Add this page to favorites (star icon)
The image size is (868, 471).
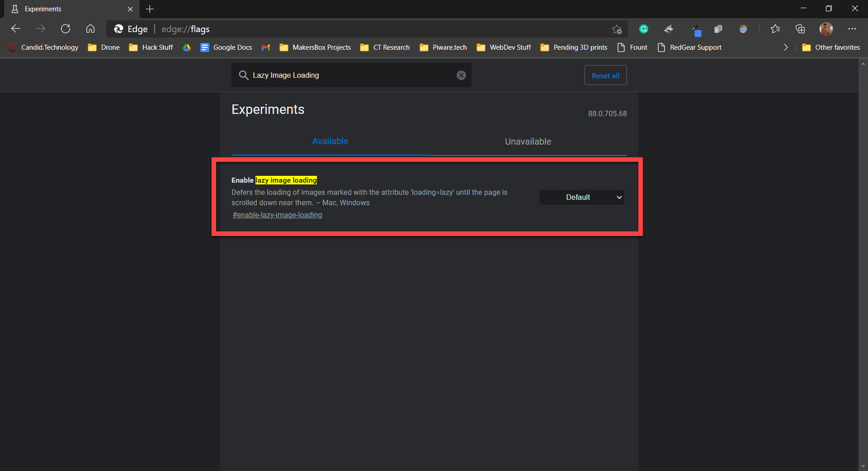point(617,29)
